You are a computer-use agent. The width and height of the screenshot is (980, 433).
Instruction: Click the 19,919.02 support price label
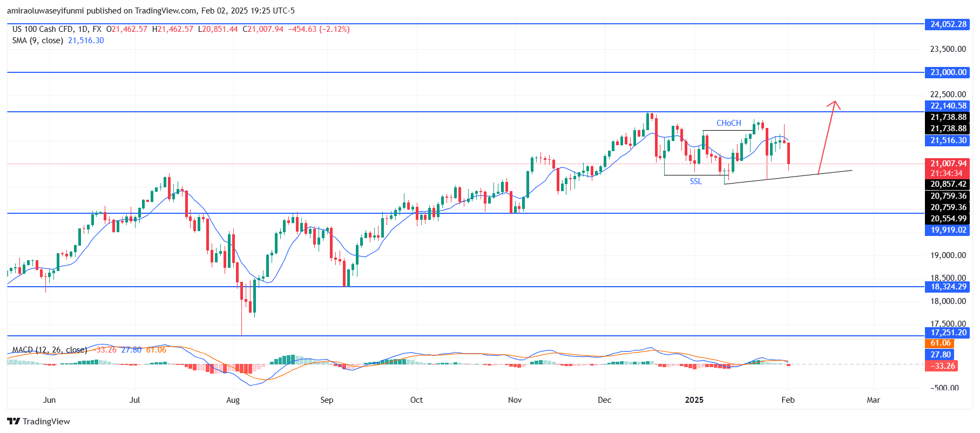coord(948,230)
